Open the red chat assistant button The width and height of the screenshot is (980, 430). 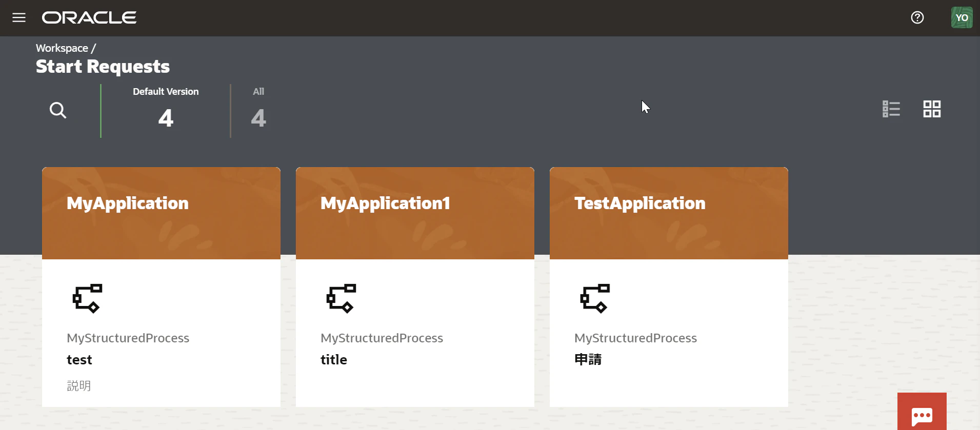[x=922, y=412]
